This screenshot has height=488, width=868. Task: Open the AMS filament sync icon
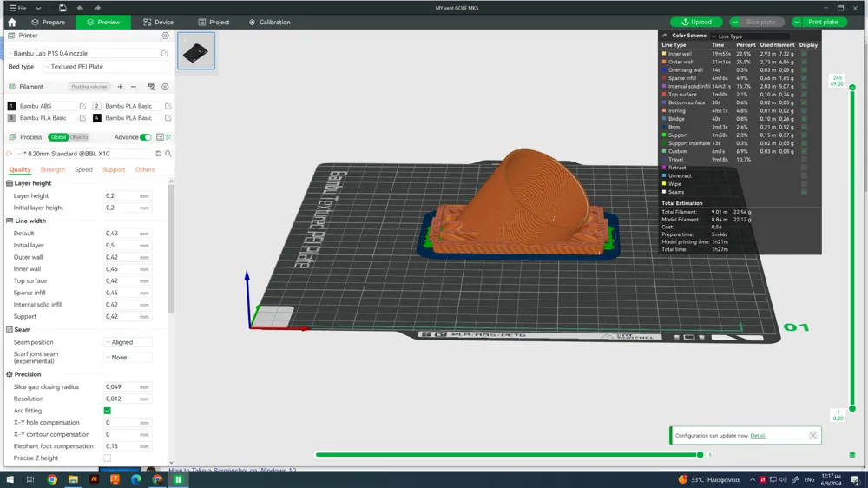151,87
